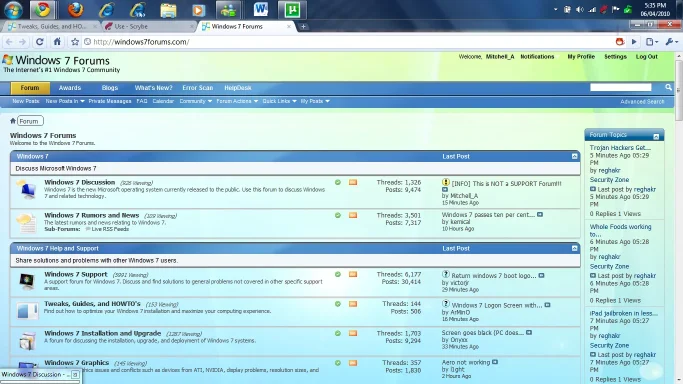Viewport: 683px width, 384px height.
Task: Open Chrome wrench settings menu
Action: click(671, 42)
